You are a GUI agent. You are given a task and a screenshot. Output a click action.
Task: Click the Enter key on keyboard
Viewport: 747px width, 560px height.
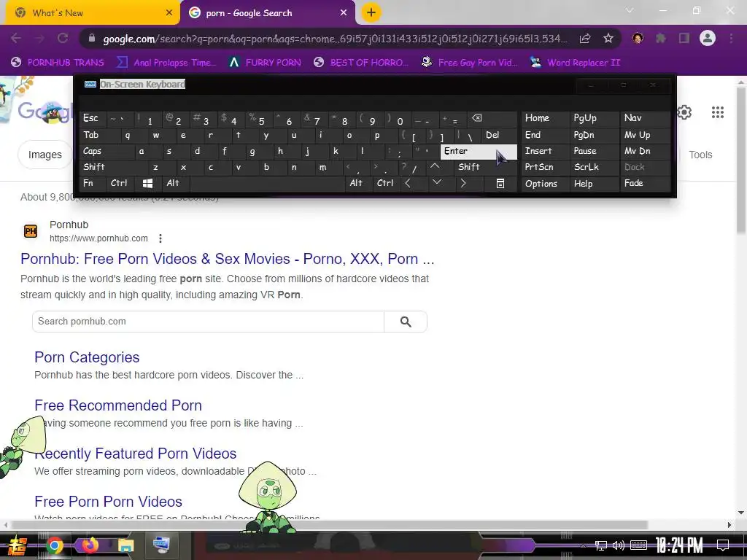(479, 152)
